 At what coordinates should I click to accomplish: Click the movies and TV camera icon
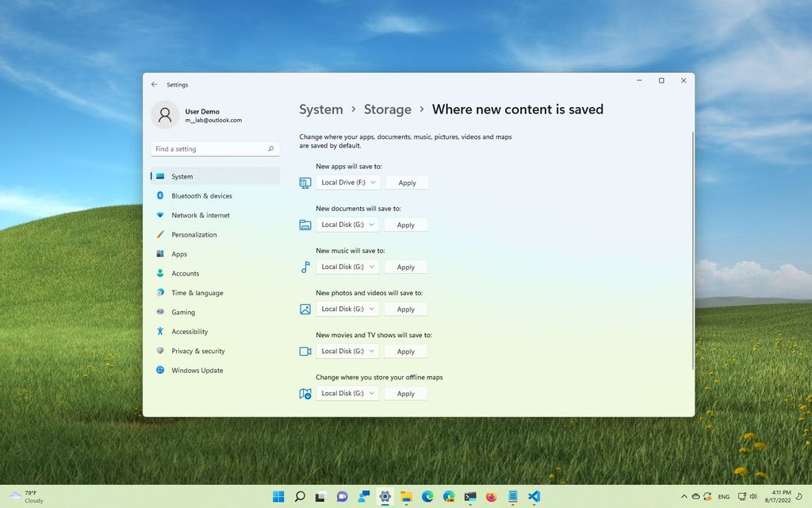coord(304,351)
